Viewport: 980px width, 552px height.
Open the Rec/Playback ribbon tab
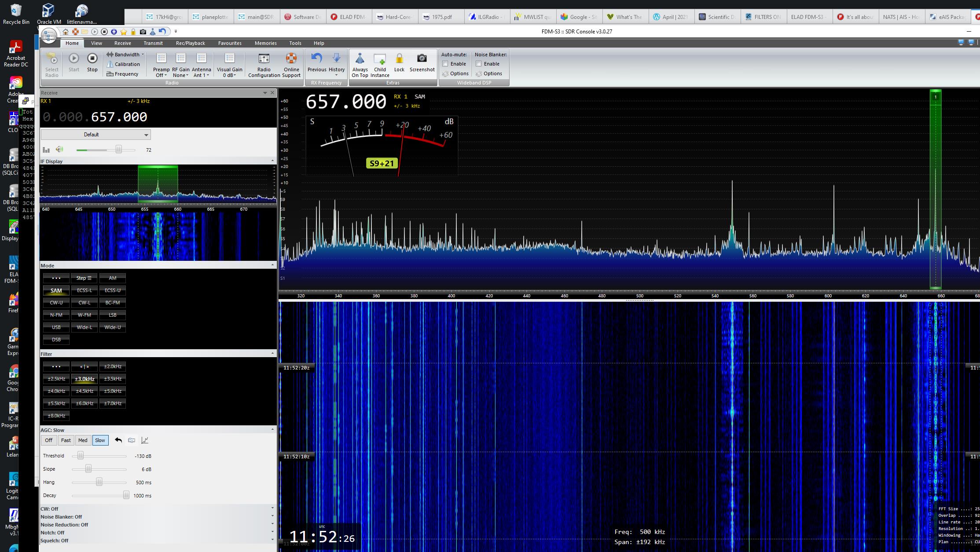point(190,43)
